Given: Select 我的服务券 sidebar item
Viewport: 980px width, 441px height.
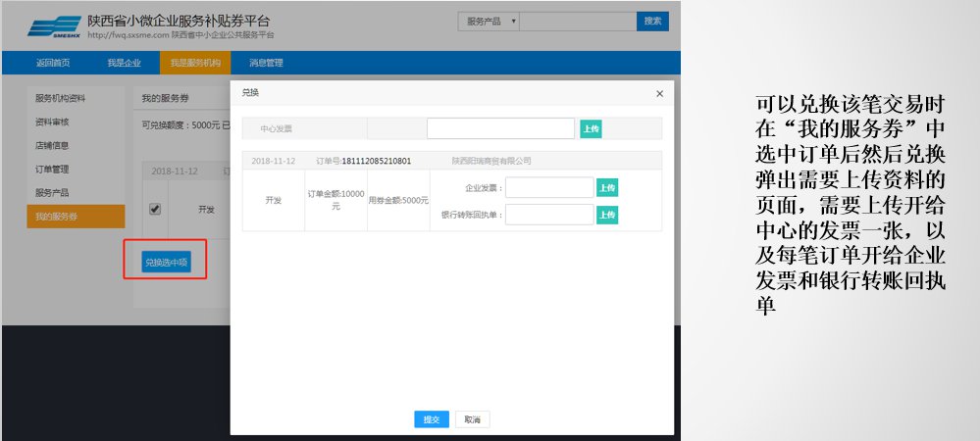Looking at the screenshot, I should (x=57, y=217).
